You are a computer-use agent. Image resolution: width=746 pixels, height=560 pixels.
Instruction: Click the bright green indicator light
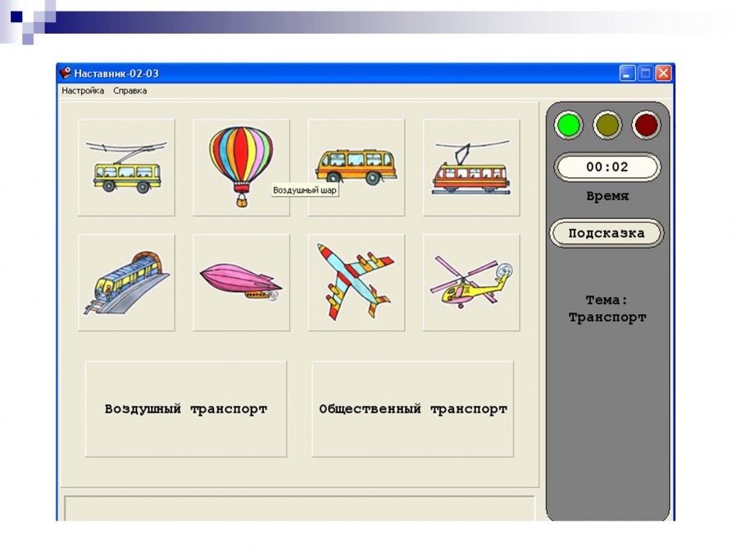(569, 125)
